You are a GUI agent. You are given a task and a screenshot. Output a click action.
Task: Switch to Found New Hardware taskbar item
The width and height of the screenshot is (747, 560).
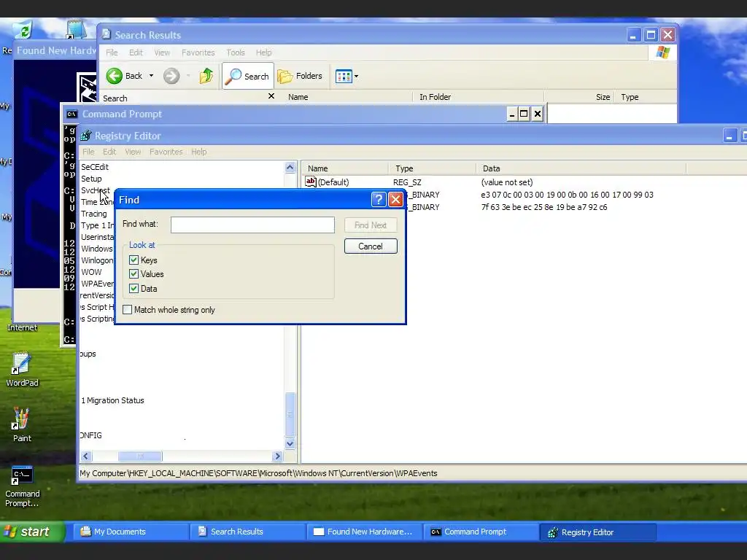[x=365, y=532]
